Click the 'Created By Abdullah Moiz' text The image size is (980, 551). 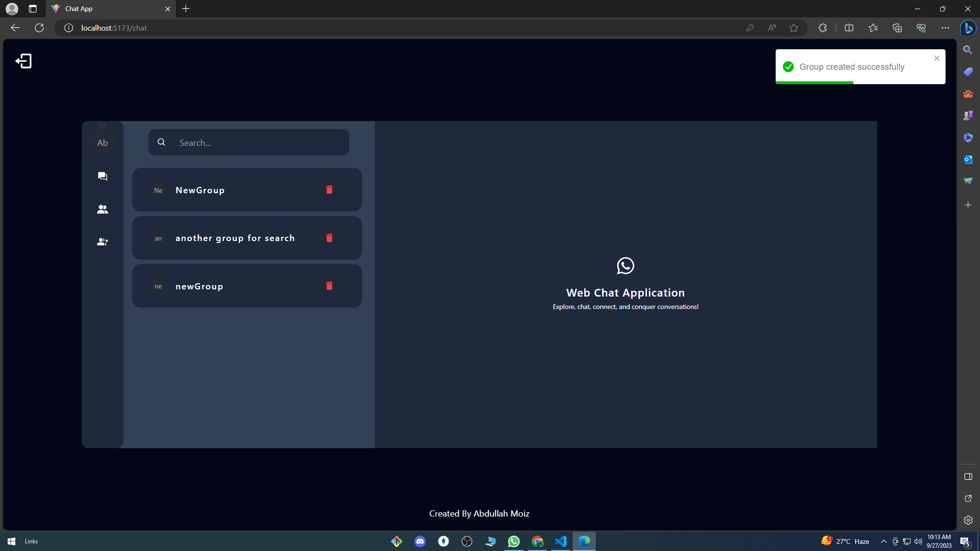click(x=479, y=513)
